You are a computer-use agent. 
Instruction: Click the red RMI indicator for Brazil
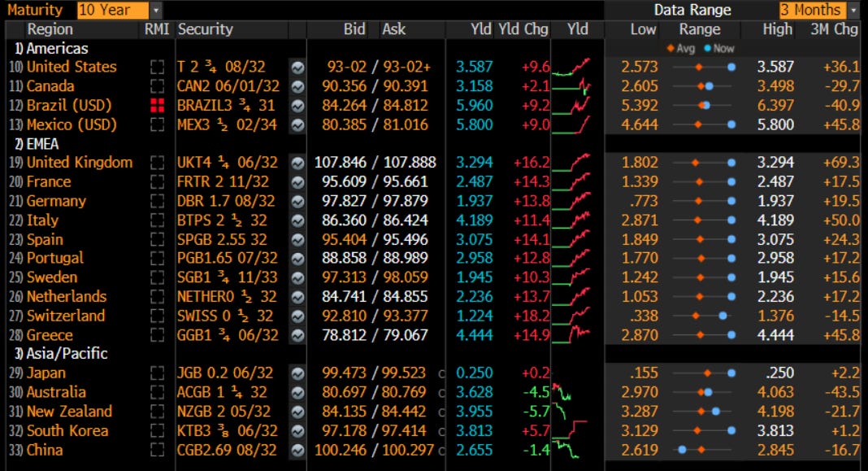(x=157, y=105)
